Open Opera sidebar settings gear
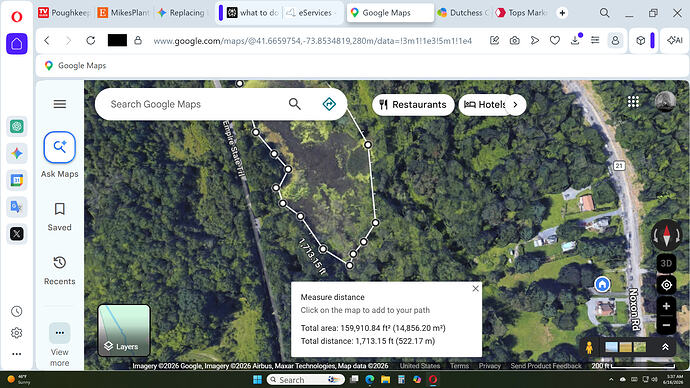This screenshot has height=388, width=690. click(17, 333)
